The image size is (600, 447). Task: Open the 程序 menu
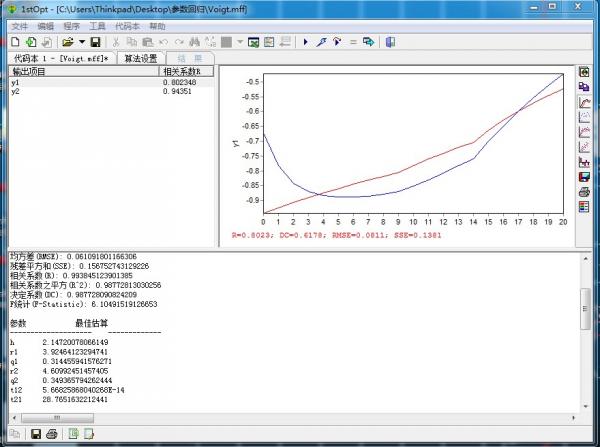[x=72, y=26]
